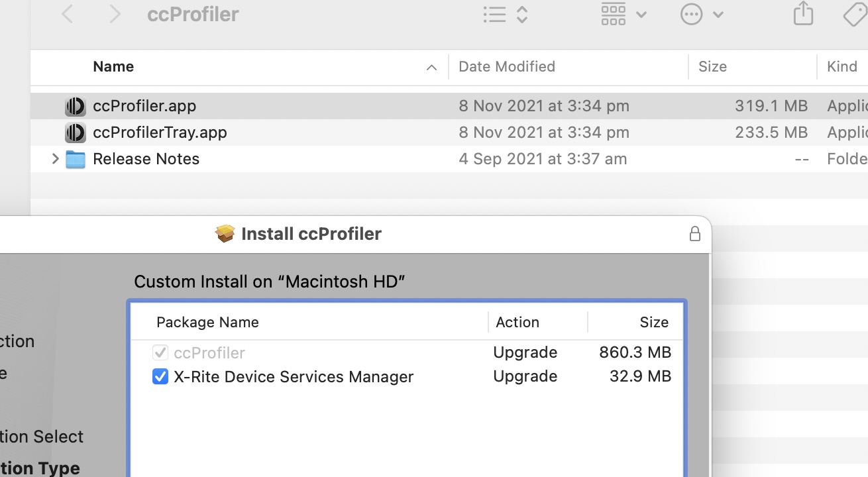The width and height of the screenshot is (868, 477).
Task: Click the Release Notes folder icon
Action: click(x=76, y=160)
